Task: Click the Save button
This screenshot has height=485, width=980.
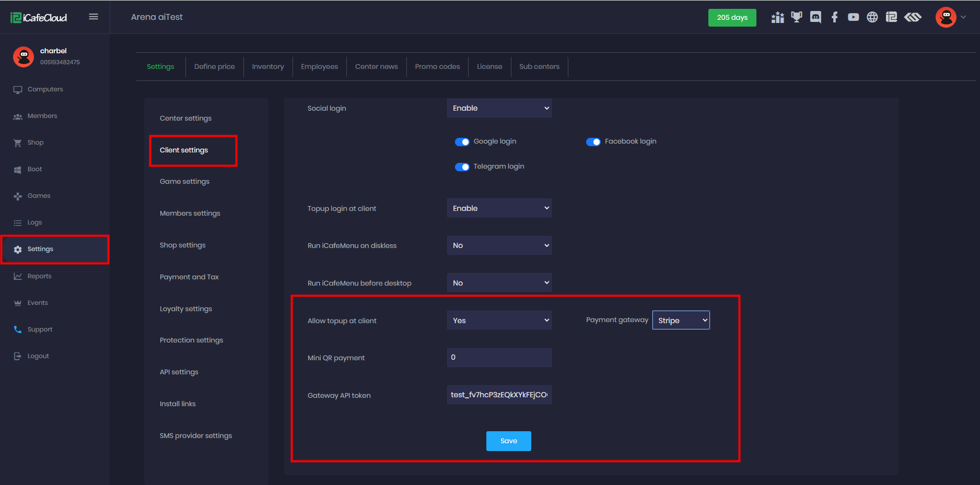Action: point(508,441)
